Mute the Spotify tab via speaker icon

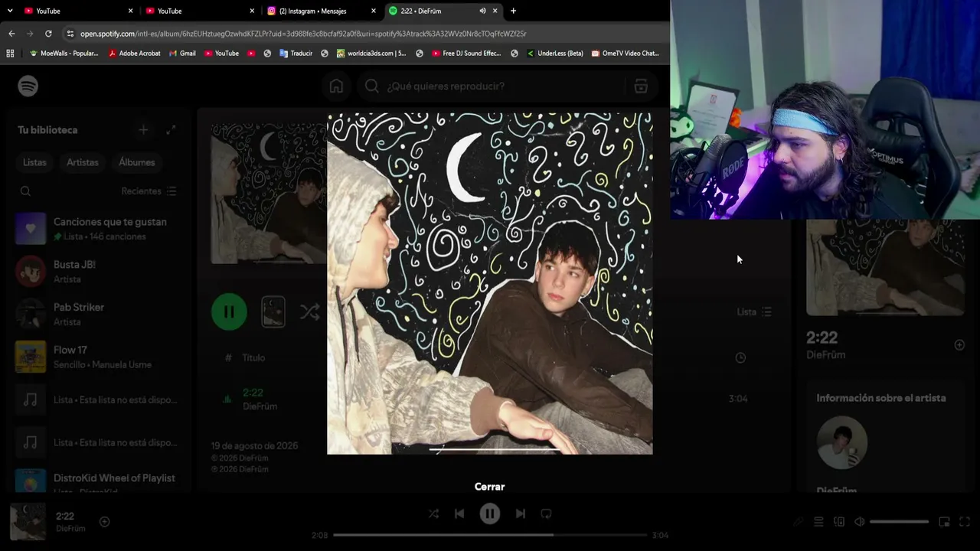tap(482, 11)
